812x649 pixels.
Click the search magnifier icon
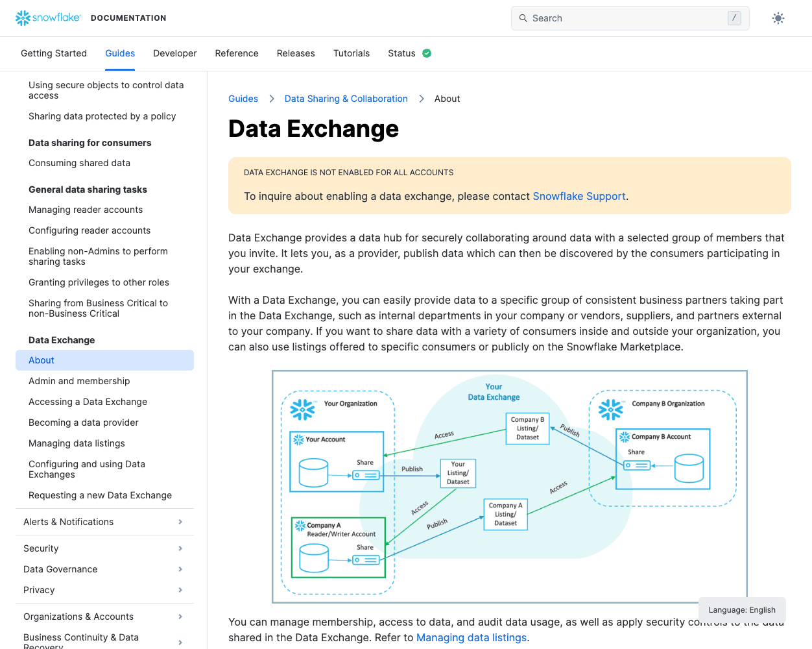pos(523,18)
